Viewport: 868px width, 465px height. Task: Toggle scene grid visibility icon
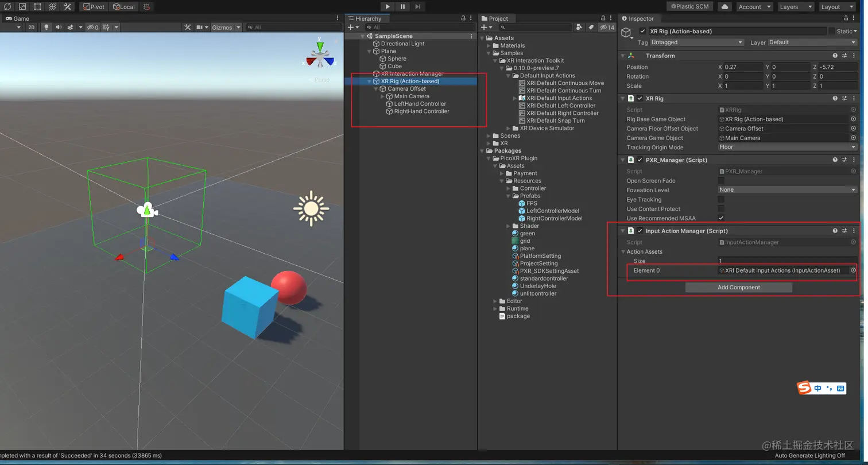tap(107, 27)
